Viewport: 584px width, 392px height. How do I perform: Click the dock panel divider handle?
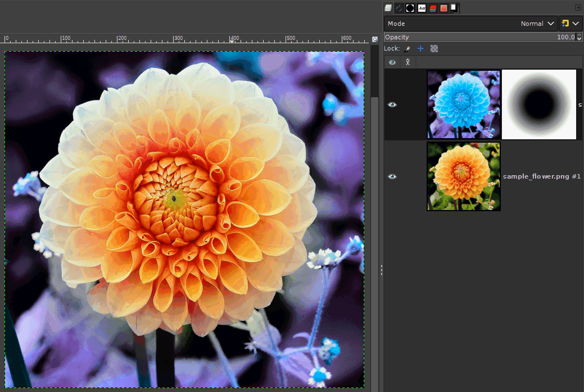pyautogui.click(x=382, y=270)
